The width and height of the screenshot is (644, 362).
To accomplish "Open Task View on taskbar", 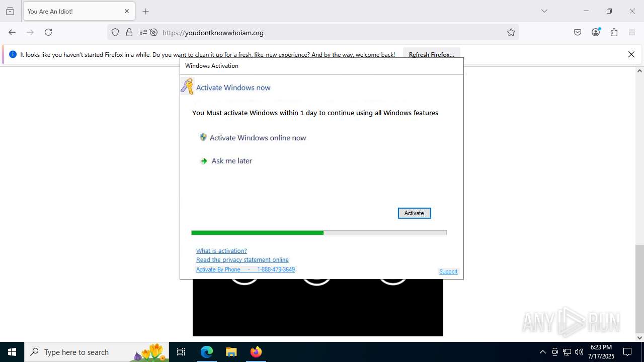I will [x=181, y=352].
